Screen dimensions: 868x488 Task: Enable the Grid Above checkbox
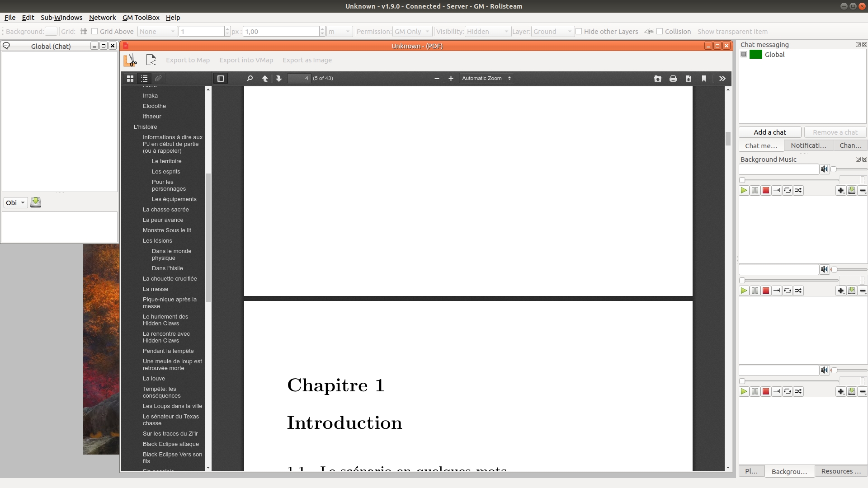[94, 32]
